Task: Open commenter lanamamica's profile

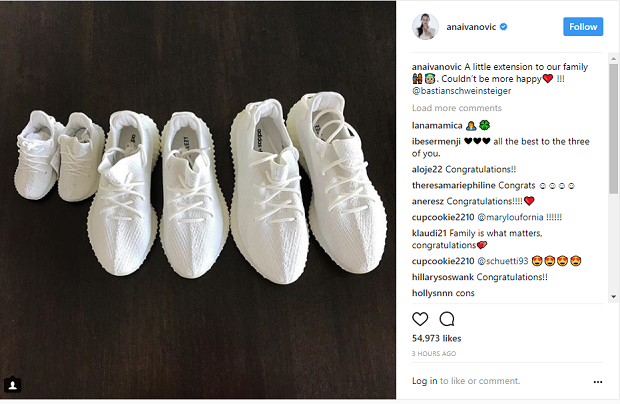Action: click(x=437, y=126)
